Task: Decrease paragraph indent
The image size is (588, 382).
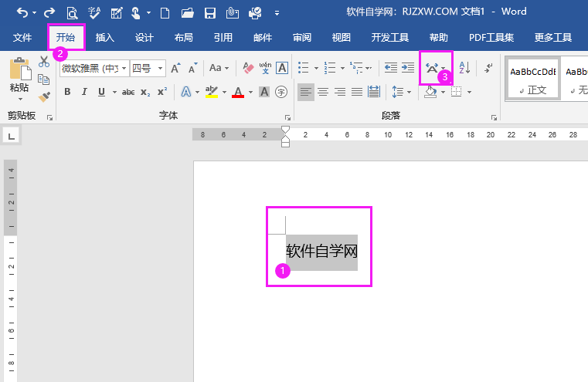Action: click(x=391, y=68)
